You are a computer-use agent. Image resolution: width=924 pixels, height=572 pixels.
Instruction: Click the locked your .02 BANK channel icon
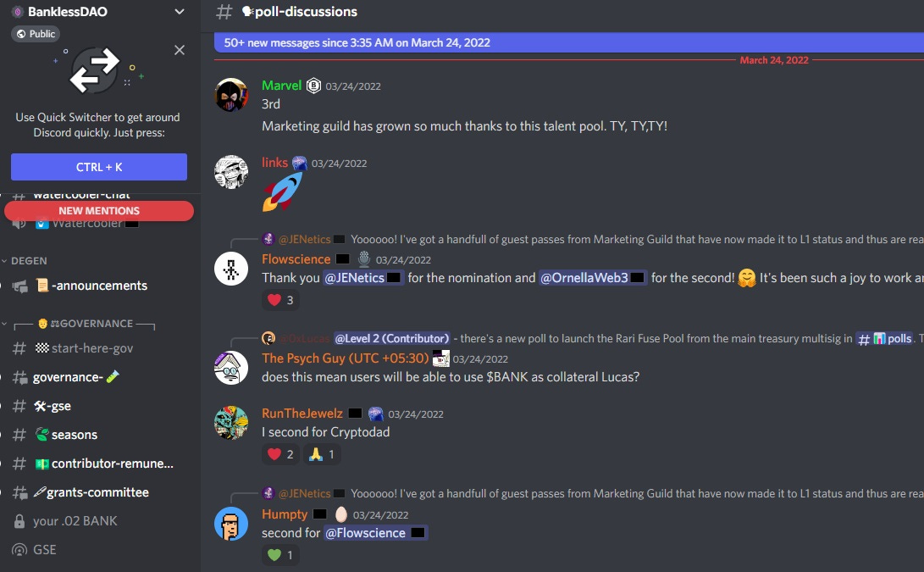pos(19,521)
